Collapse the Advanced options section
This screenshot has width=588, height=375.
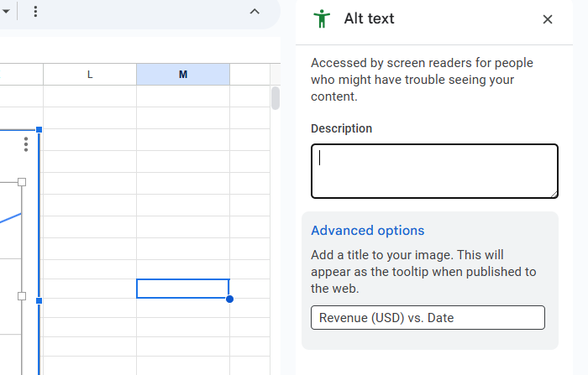click(x=367, y=231)
